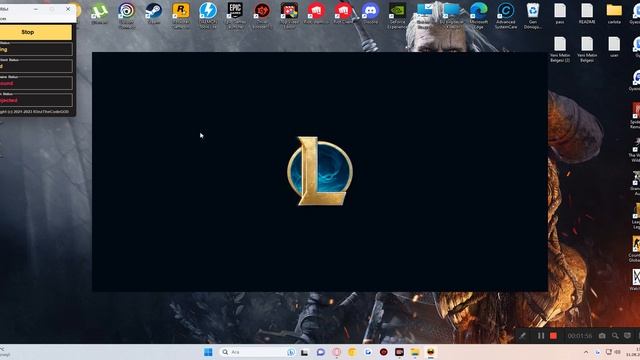This screenshot has width=640, height=360.
Task: Pause the screen recording
Action: click(x=541, y=336)
